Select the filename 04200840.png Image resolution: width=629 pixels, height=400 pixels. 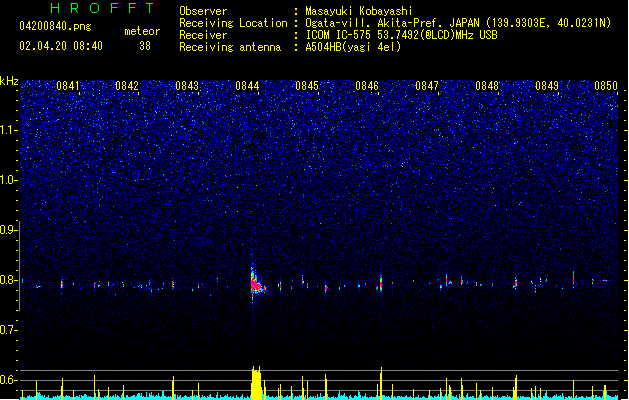pos(55,26)
